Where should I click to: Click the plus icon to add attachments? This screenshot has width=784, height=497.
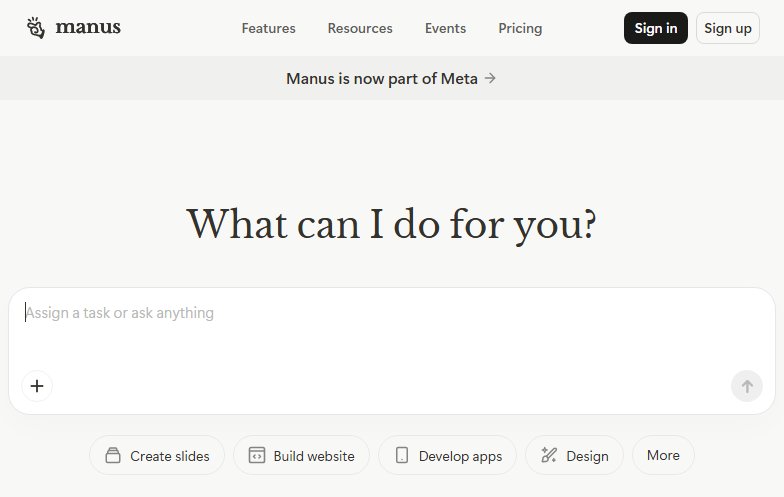[x=37, y=386]
